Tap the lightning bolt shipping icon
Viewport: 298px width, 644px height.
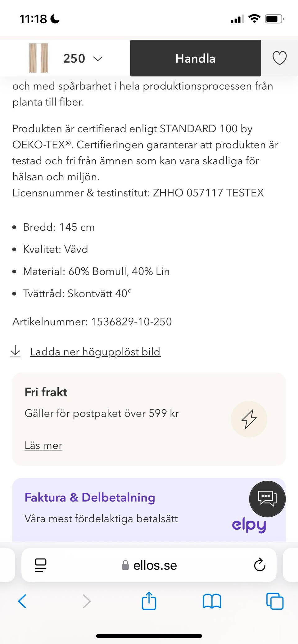pyautogui.click(x=249, y=419)
